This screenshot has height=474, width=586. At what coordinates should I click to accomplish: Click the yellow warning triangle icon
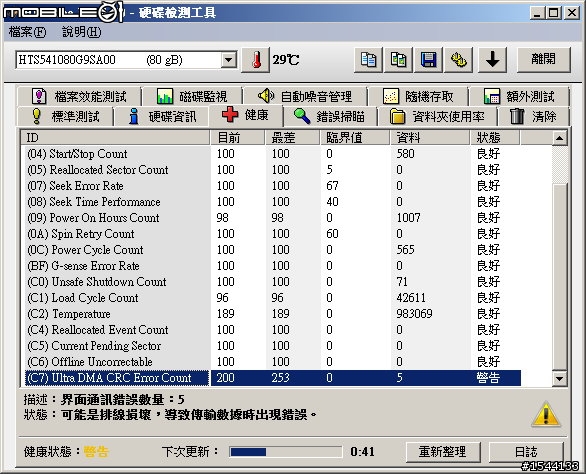point(546,414)
